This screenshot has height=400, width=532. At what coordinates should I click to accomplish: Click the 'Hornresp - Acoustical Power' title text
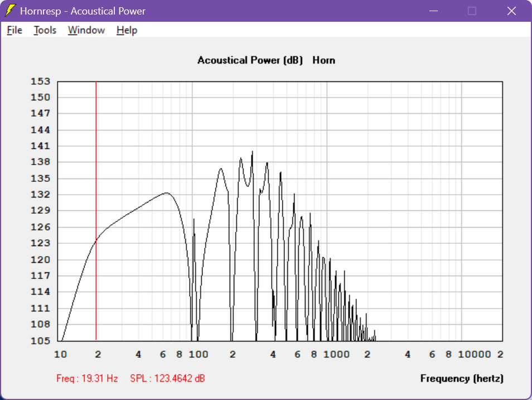83,11
